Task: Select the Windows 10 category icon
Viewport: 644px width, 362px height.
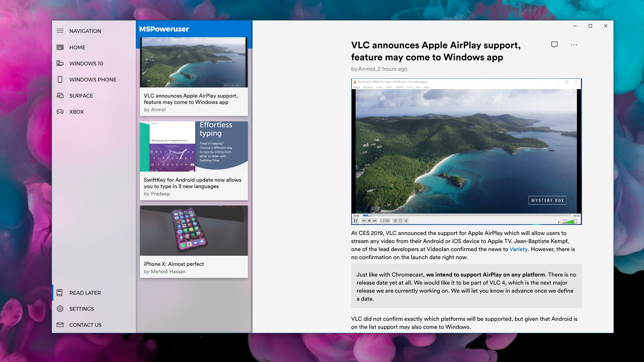Action: (x=60, y=63)
